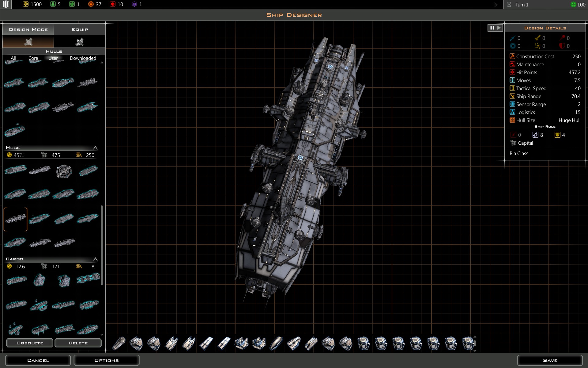The image size is (588, 368).
Task: Select the second part in the parts bar
Action: (136, 343)
